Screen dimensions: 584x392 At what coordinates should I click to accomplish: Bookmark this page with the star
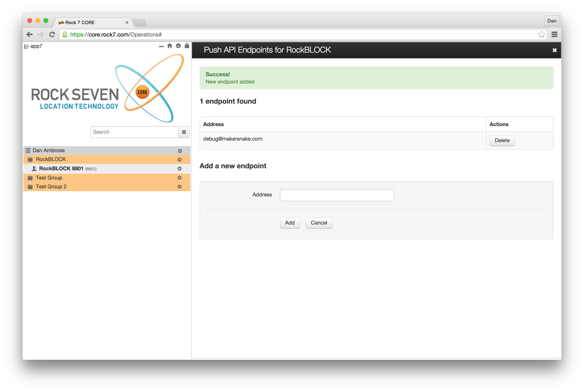click(x=541, y=34)
